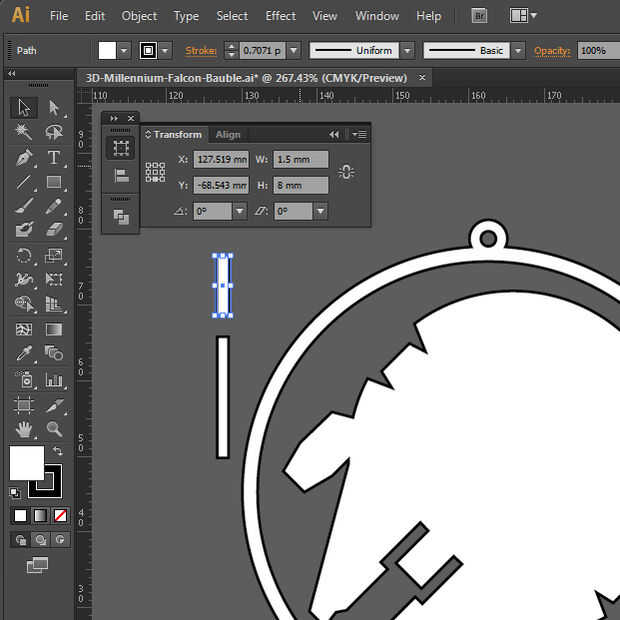
Task: Open the Pathfinder panel icon
Action: click(x=121, y=216)
